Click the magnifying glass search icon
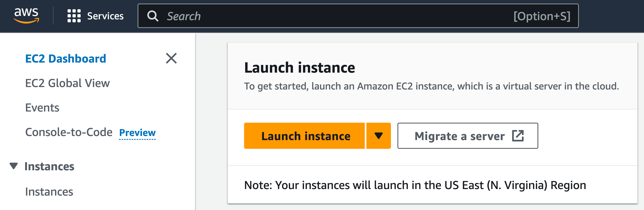The image size is (644, 210). click(x=153, y=16)
